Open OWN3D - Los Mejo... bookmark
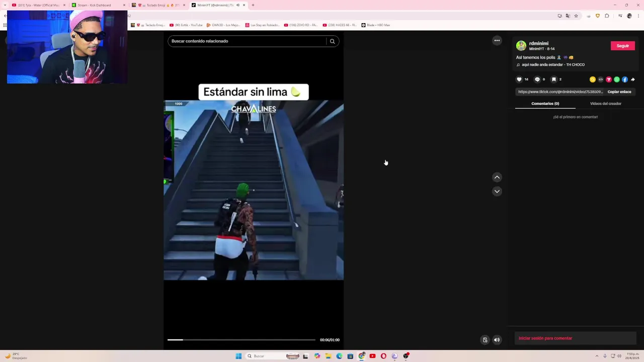644x362 pixels. [223, 25]
